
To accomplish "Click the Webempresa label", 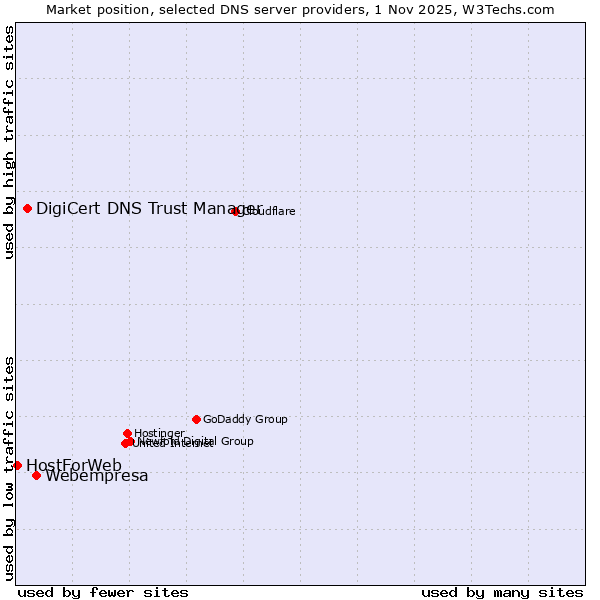I will (x=97, y=476).
